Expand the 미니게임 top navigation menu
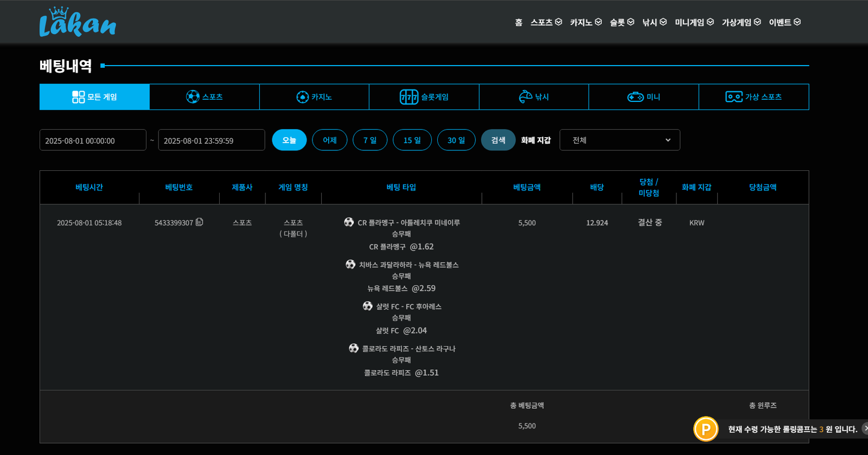Image resolution: width=868 pixels, height=455 pixels. [x=694, y=22]
